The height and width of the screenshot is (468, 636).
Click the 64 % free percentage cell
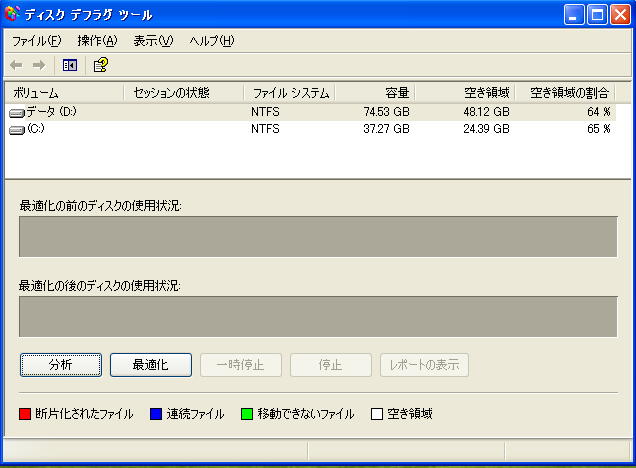click(x=599, y=112)
